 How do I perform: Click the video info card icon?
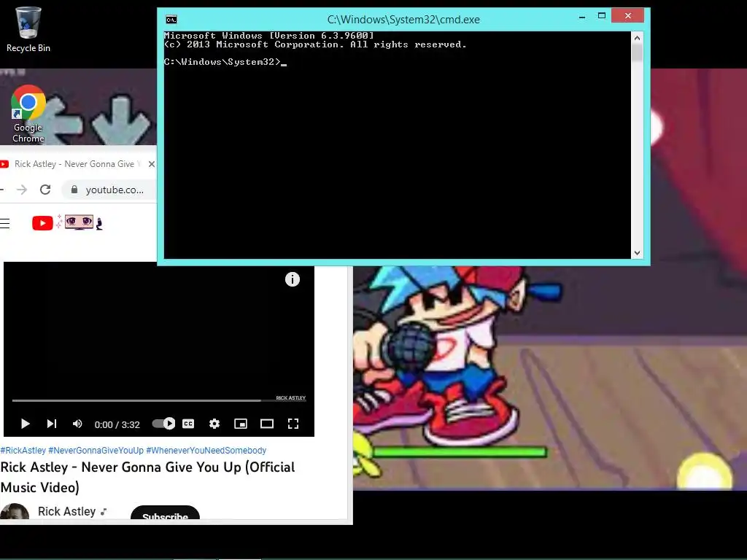pyautogui.click(x=293, y=279)
